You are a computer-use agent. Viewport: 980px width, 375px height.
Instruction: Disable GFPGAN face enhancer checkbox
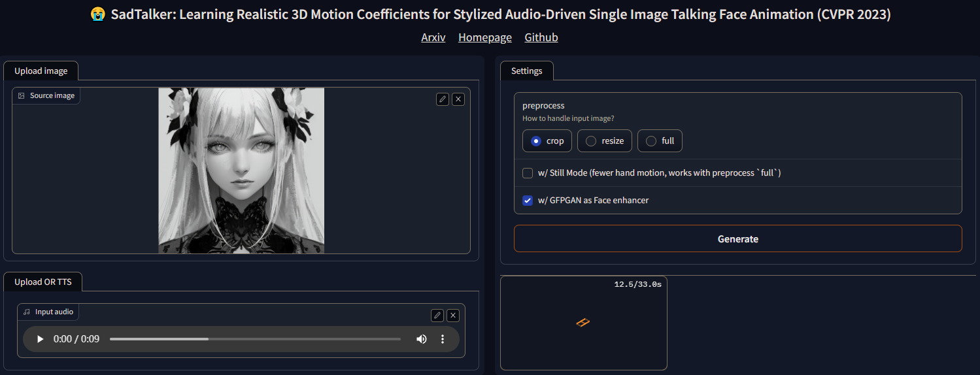click(x=528, y=201)
